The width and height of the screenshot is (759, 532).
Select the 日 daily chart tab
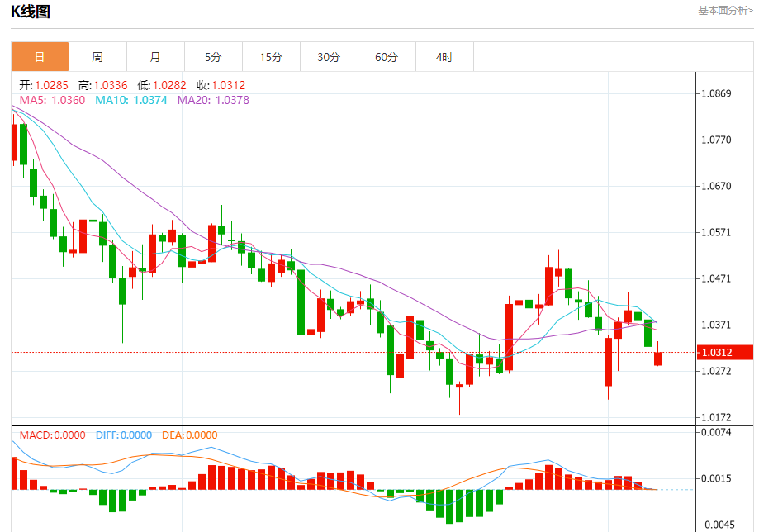(x=40, y=57)
